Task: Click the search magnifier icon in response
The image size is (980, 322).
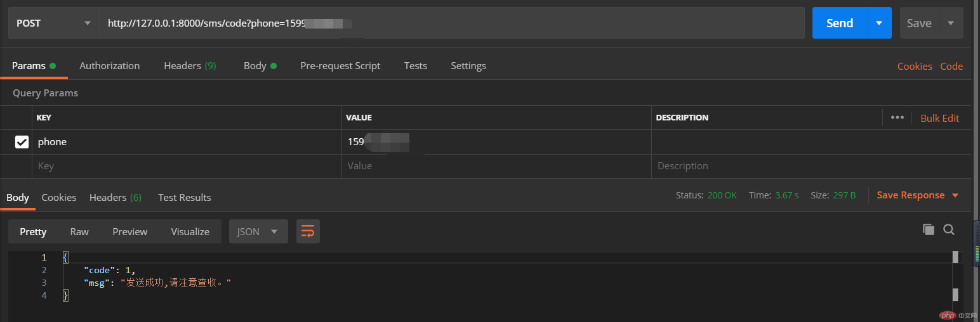Action: pyautogui.click(x=949, y=229)
